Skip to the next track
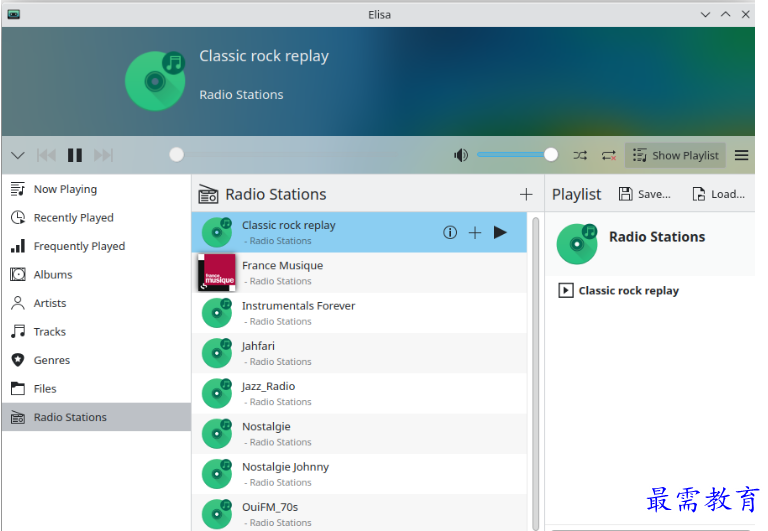 [103, 155]
